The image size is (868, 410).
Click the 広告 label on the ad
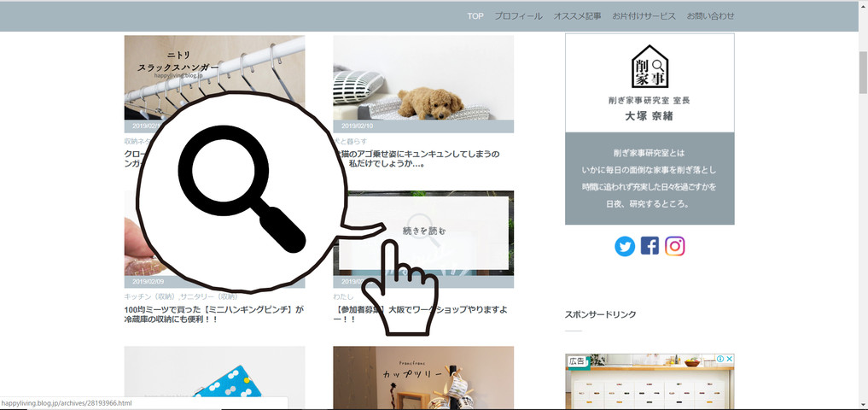click(576, 360)
